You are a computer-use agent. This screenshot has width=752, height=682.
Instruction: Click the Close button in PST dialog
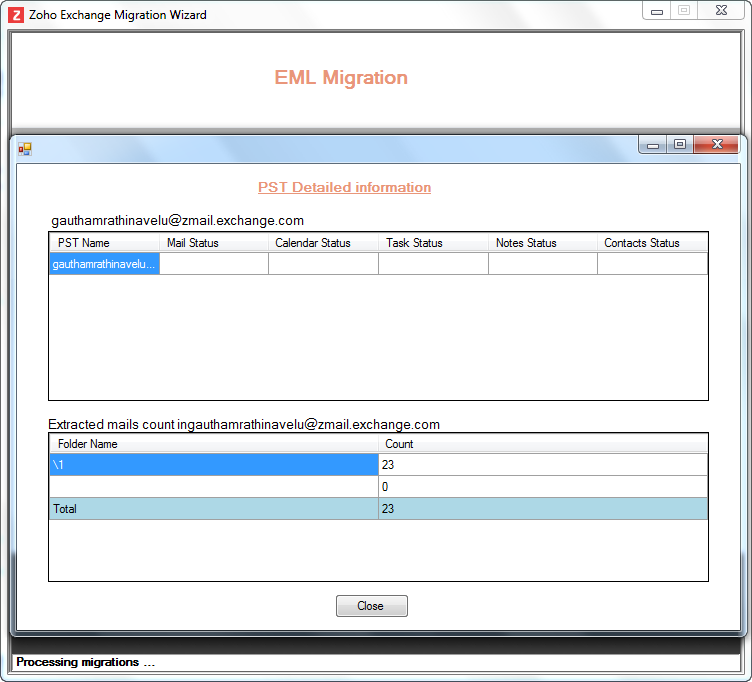372,606
